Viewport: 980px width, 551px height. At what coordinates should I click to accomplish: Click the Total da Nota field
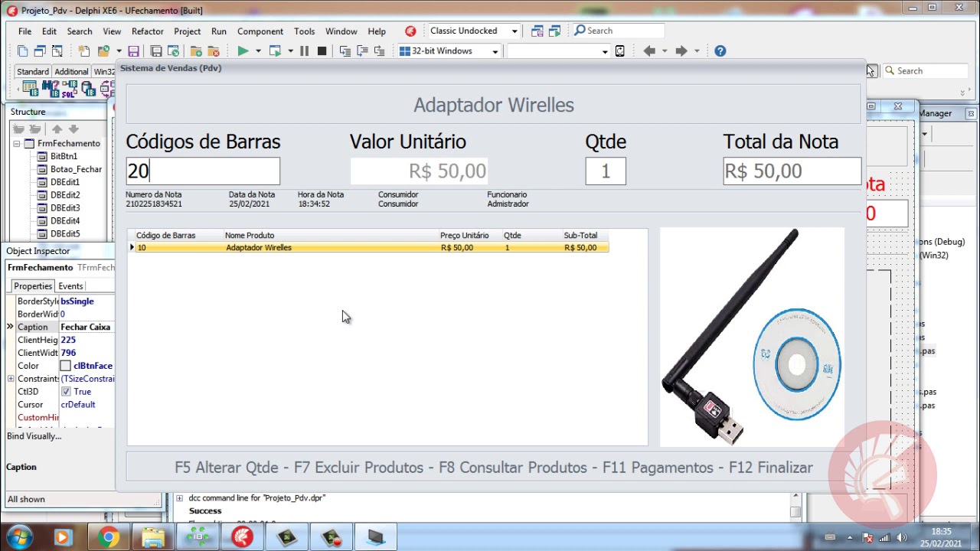[x=792, y=171]
